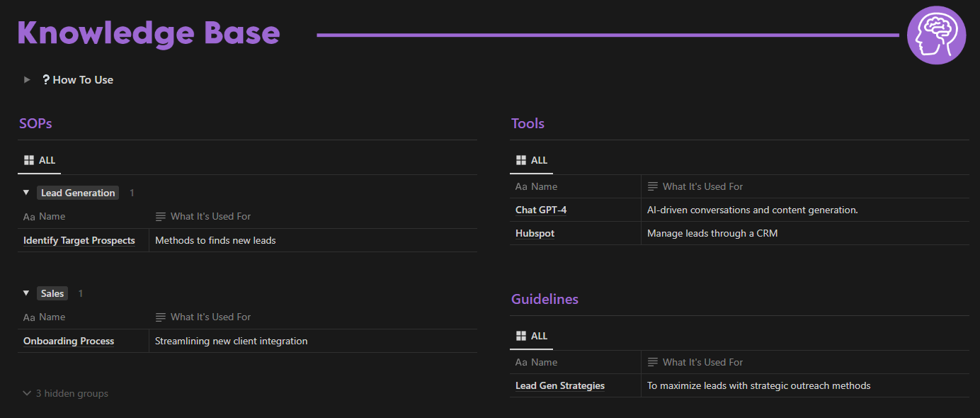Expand the How To Use toggle
Image resolution: width=980 pixels, height=418 pixels.
click(27, 80)
